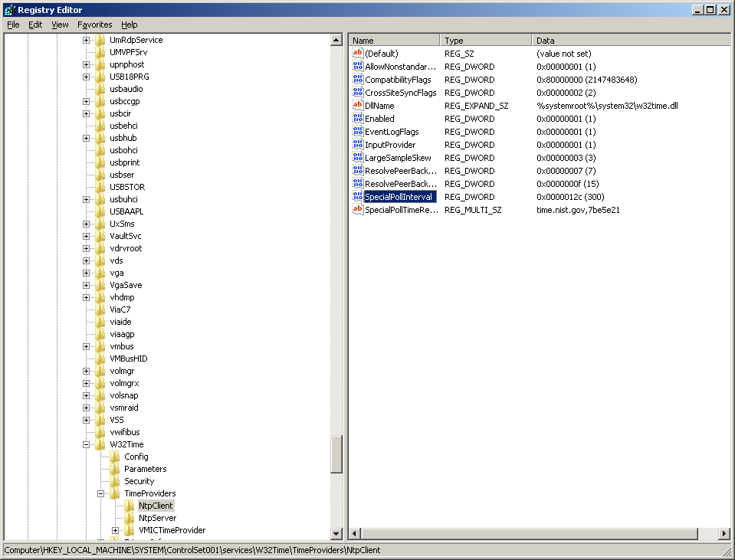Select the USBAAPL tree key

[x=126, y=211]
